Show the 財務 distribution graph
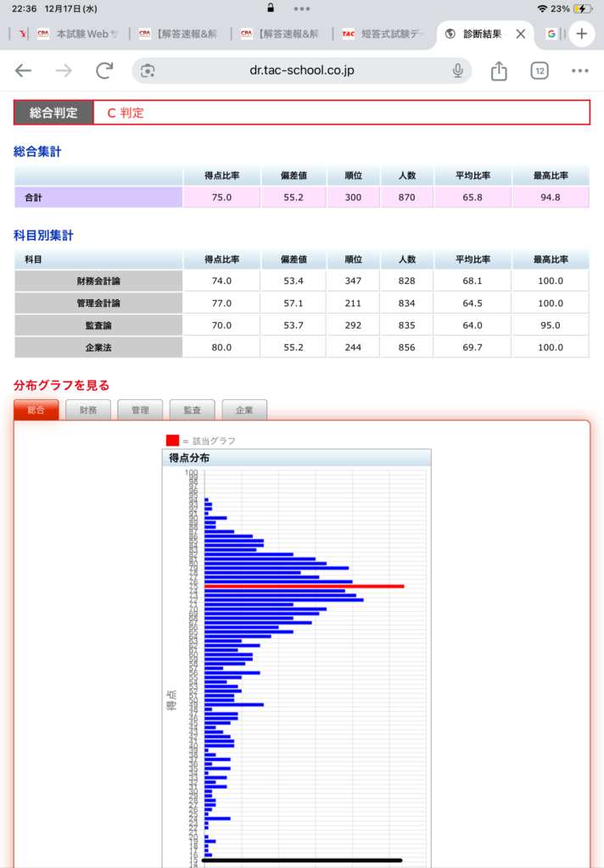Viewport: 604px width, 868px height. pyautogui.click(x=88, y=410)
